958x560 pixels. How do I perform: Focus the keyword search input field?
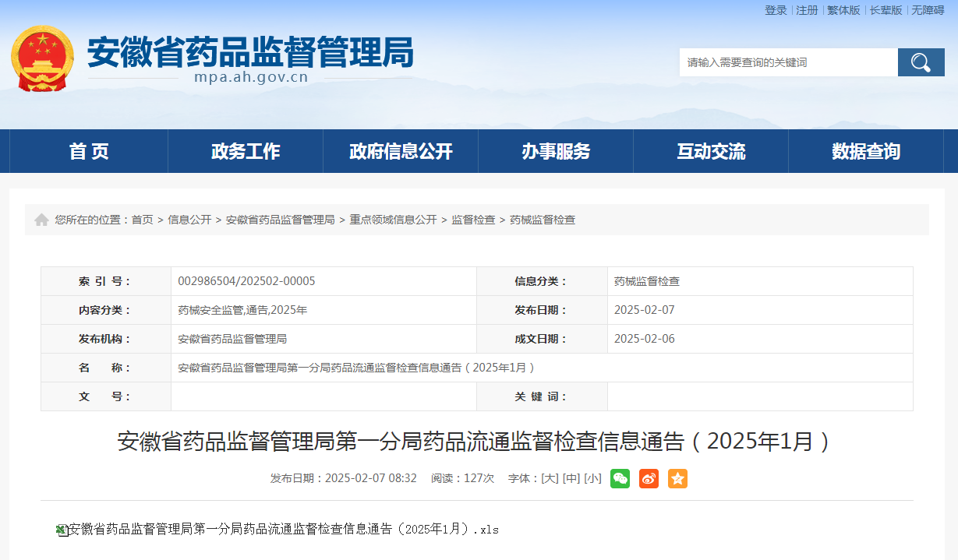point(787,62)
